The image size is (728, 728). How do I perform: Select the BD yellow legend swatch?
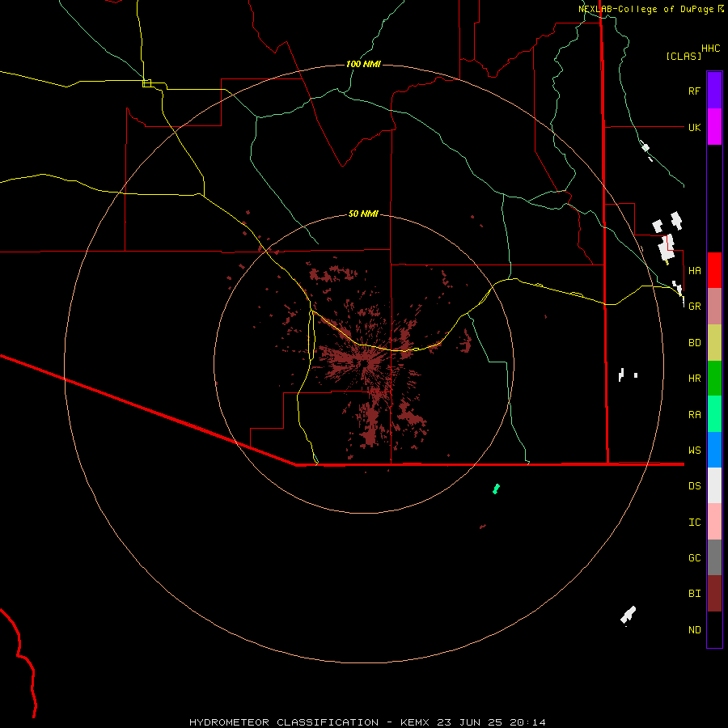tap(714, 343)
